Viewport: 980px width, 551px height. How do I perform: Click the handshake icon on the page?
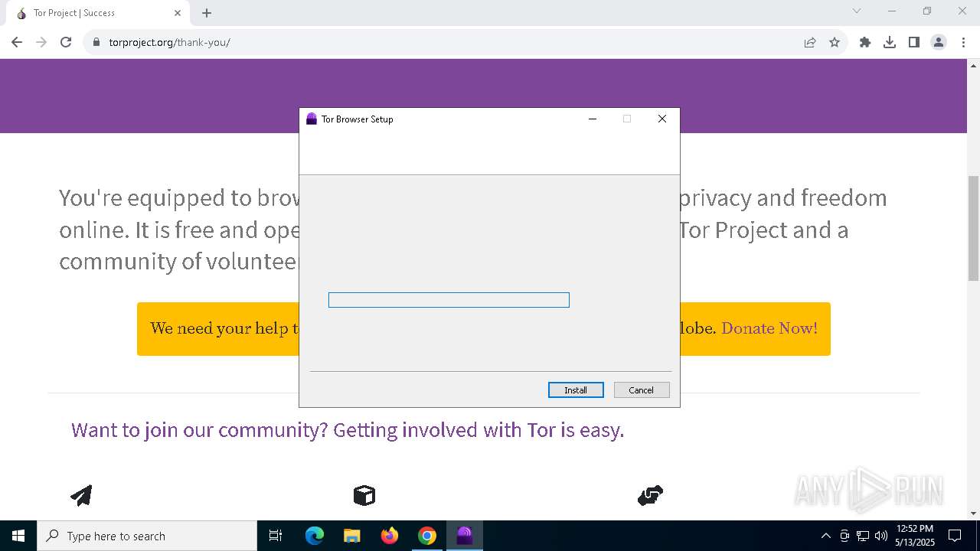click(x=650, y=495)
